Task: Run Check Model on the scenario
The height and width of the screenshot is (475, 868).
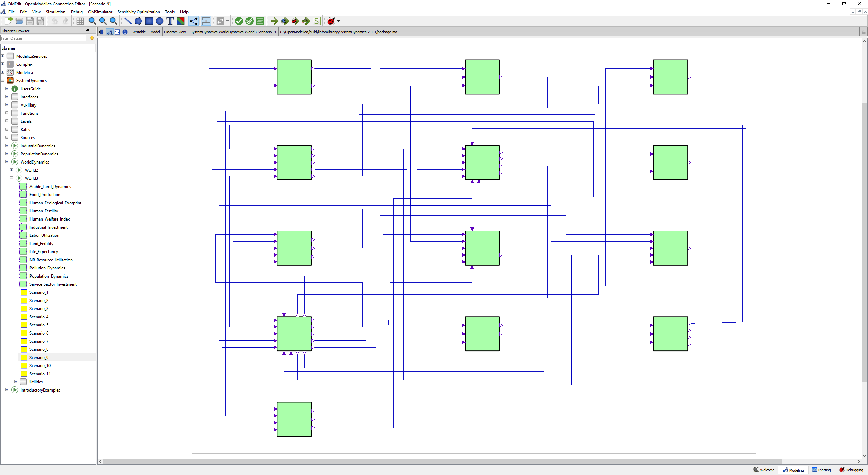Action: [239, 21]
